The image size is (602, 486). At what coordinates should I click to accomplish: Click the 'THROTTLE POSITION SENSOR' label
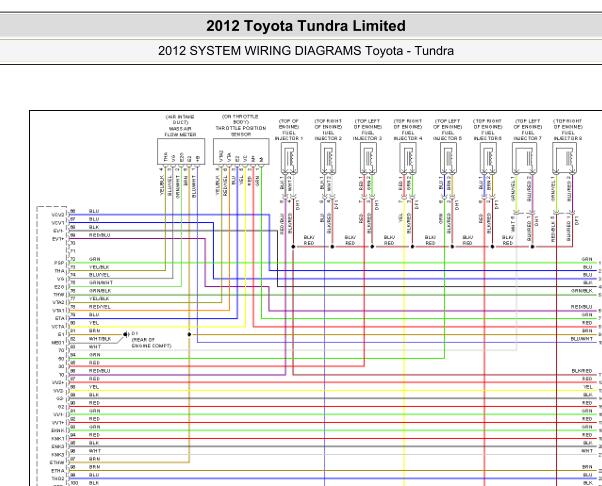coord(241,131)
